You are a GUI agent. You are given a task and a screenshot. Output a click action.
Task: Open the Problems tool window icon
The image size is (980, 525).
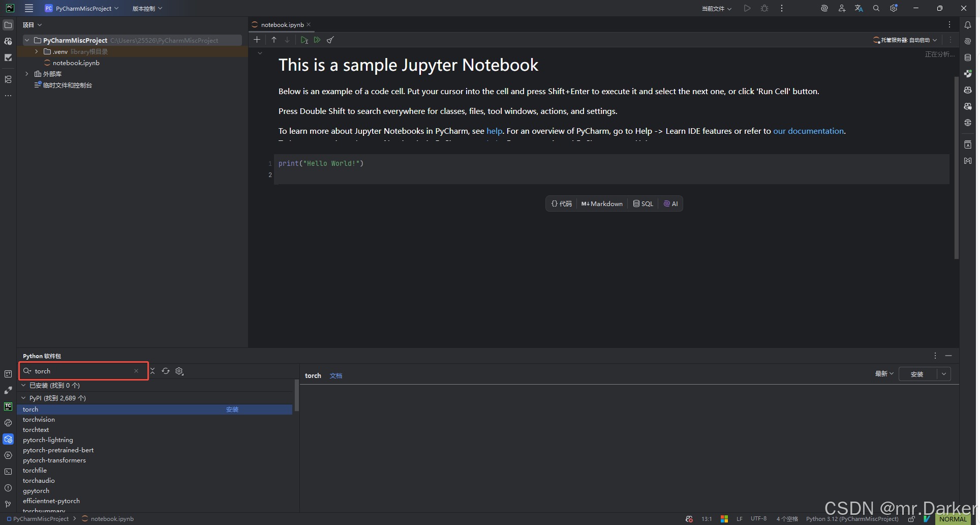[x=8, y=488]
